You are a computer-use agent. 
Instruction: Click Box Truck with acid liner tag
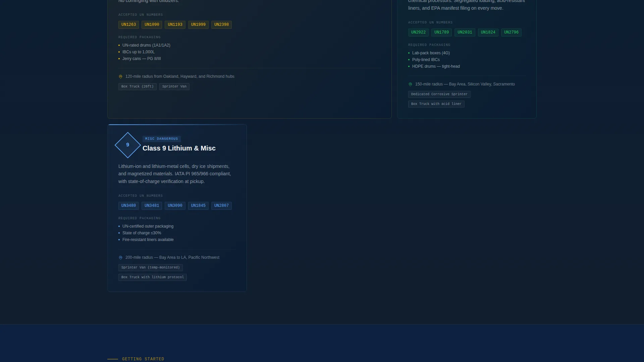(436, 104)
